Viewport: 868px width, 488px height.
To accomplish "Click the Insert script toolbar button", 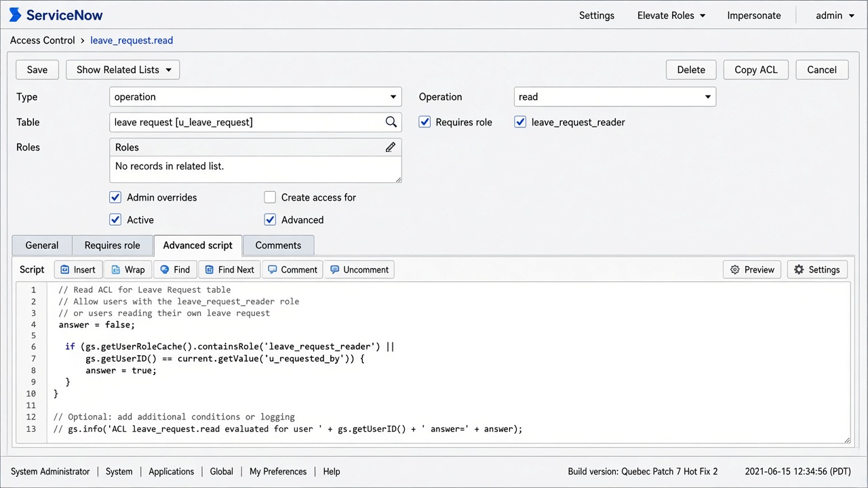I will point(78,270).
